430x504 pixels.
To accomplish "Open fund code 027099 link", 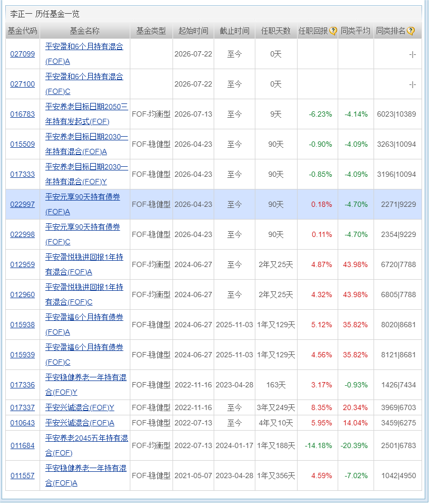I will 23,54.
